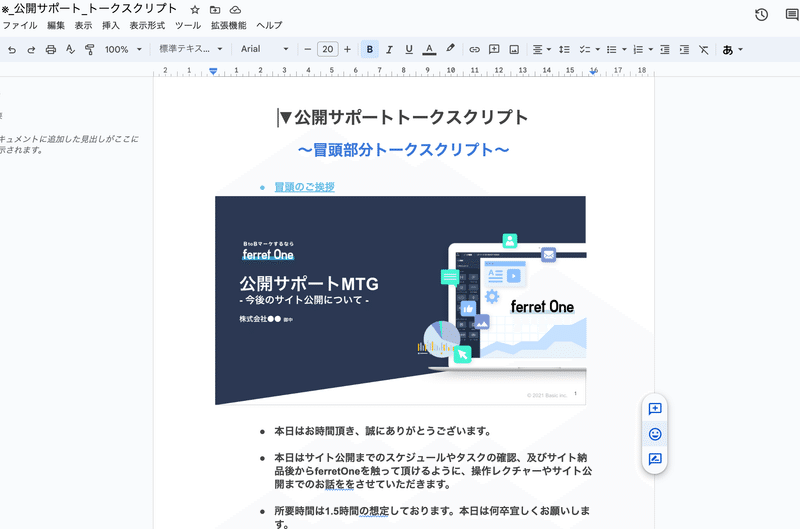The height and width of the screenshot is (529, 800).
Task: Open the 編集 menu
Action: click(x=56, y=26)
